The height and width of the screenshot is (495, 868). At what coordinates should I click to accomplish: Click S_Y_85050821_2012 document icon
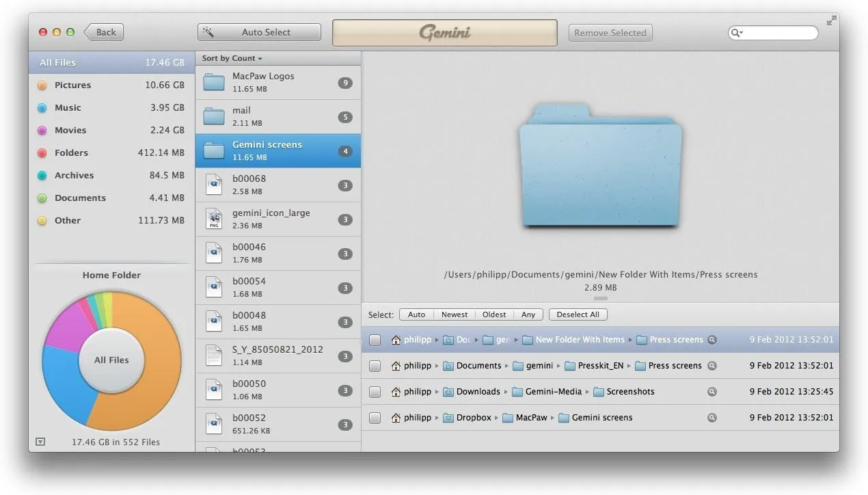tap(214, 356)
